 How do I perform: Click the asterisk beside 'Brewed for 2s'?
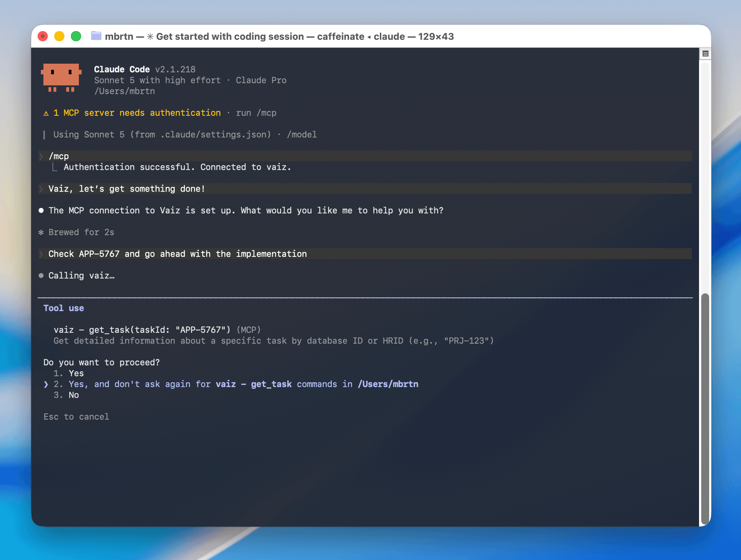click(41, 232)
